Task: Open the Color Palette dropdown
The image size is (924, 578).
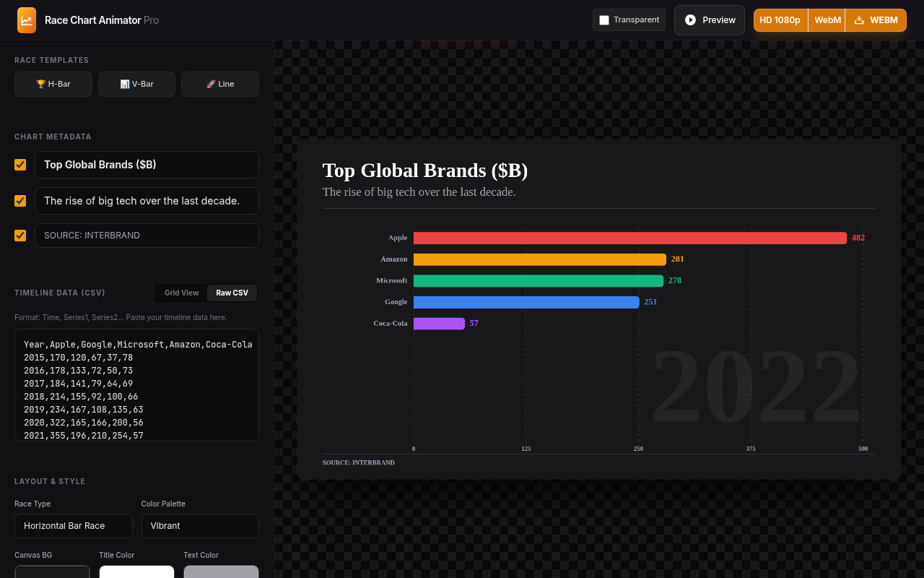Action: click(x=200, y=526)
